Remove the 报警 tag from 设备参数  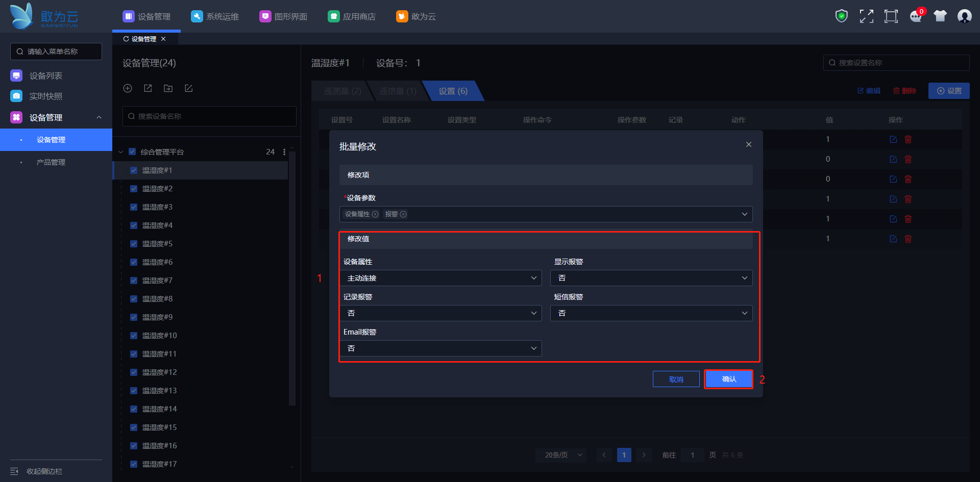click(x=403, y=214)
